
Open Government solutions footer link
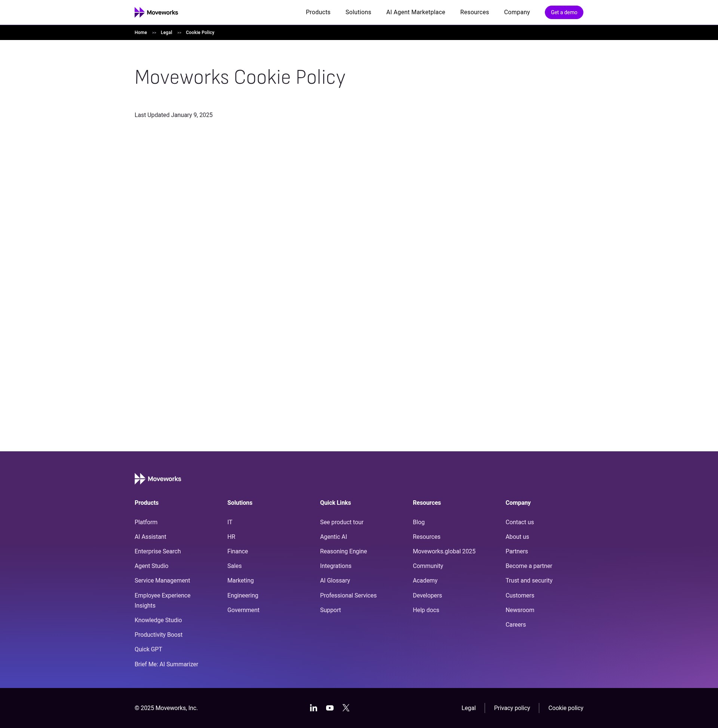243,610
